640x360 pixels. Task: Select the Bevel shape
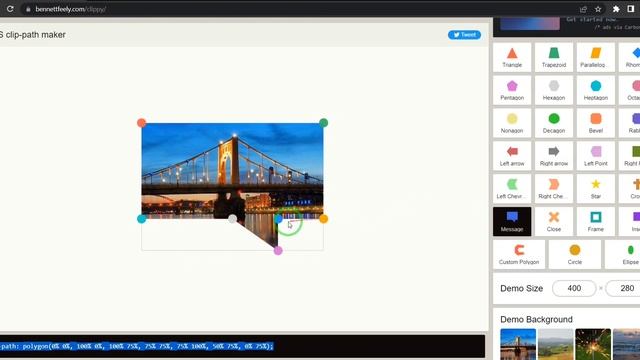click(596, 123)
